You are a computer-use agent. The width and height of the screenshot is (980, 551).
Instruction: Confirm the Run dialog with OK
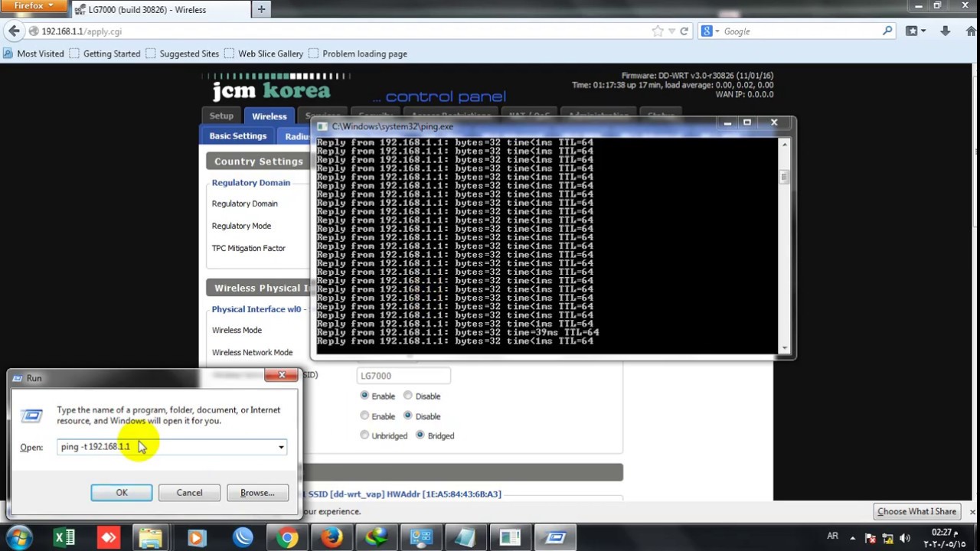(122, 493)
